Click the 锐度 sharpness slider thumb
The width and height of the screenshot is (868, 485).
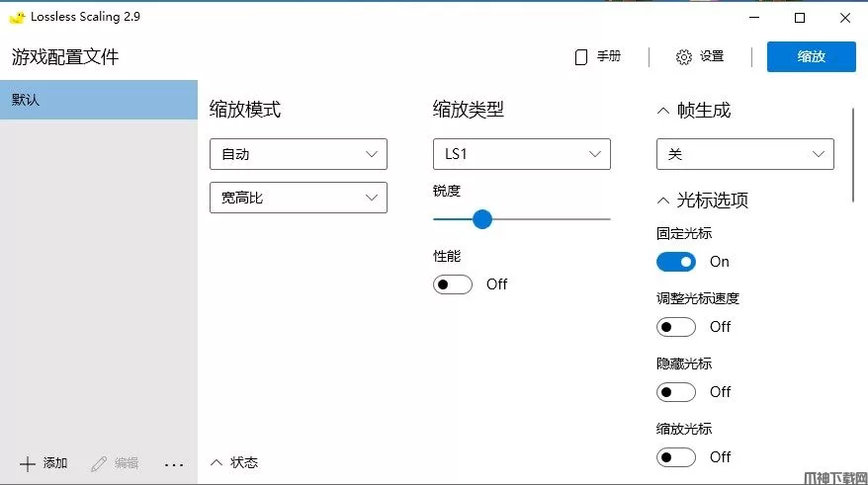coord(482,219)
